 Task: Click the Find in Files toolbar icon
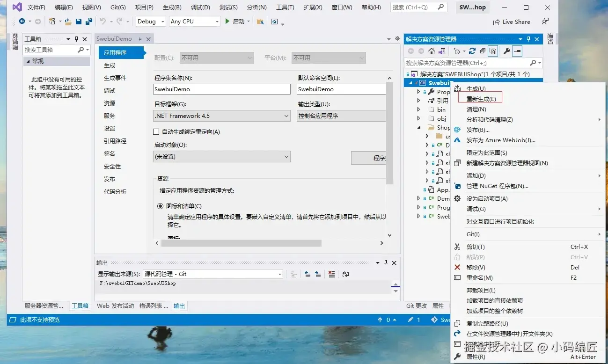[x=260, y=22]
